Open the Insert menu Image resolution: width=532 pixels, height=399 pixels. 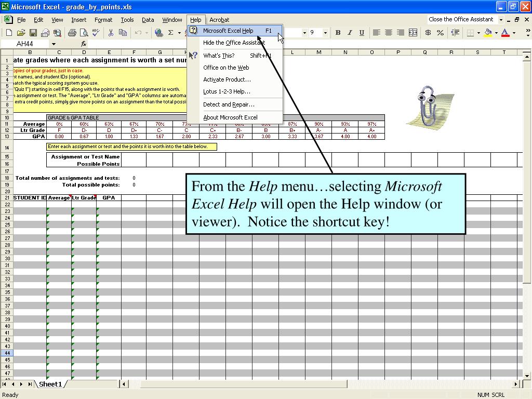(79, 20)
